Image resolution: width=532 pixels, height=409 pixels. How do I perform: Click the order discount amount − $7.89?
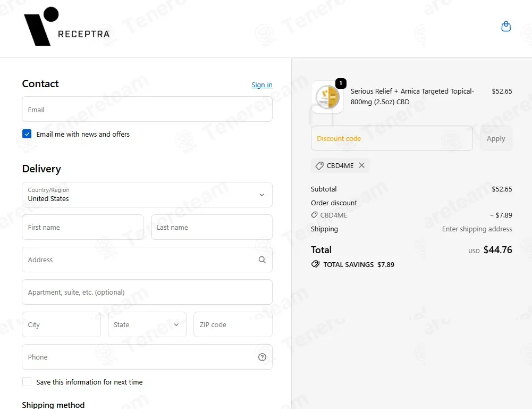click(x=501, y=215)
